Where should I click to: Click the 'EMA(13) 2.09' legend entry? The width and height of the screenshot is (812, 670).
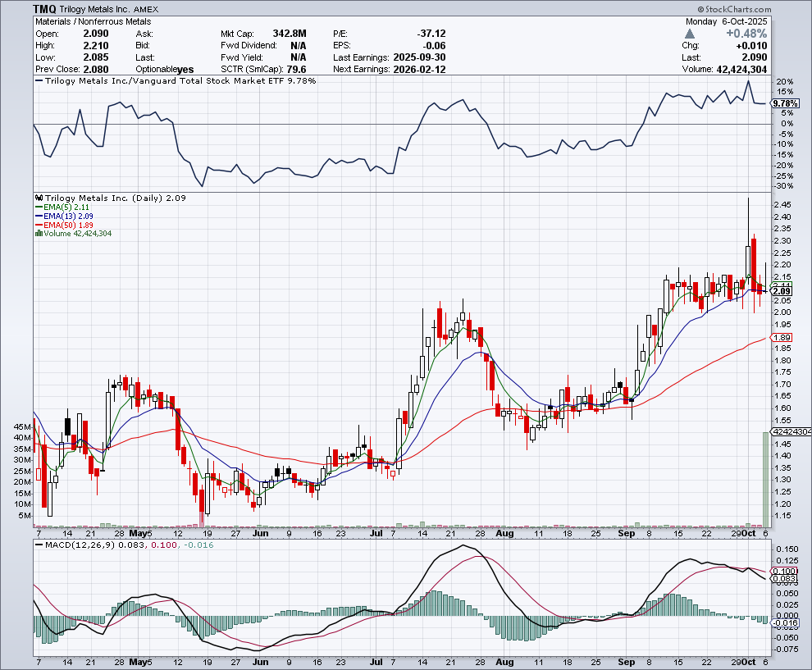pos(68,216)
